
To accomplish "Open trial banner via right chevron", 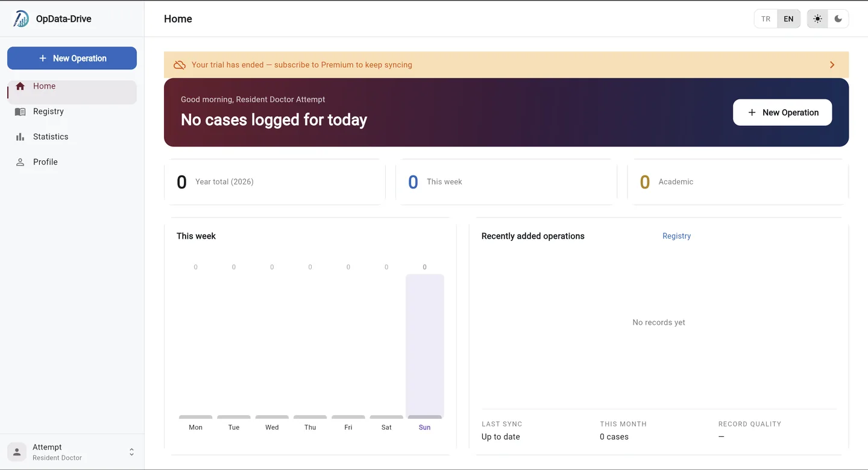I will coord(832,64).
